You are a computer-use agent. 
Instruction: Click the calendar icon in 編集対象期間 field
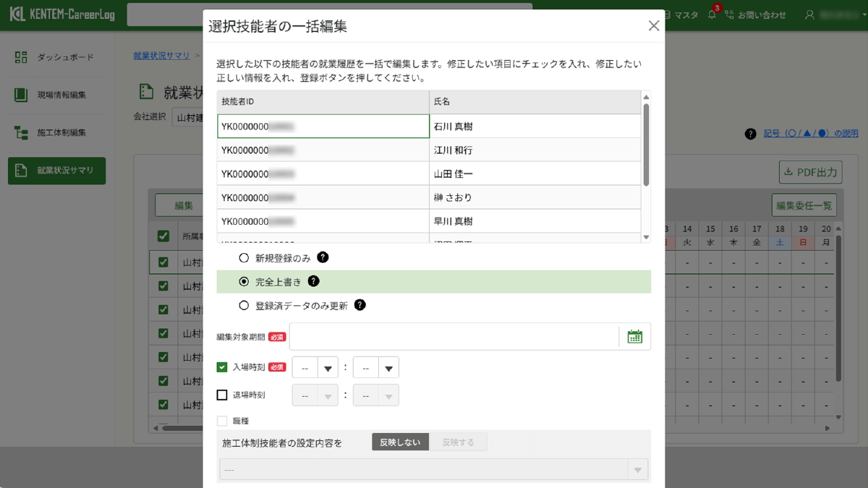point(634,335)
